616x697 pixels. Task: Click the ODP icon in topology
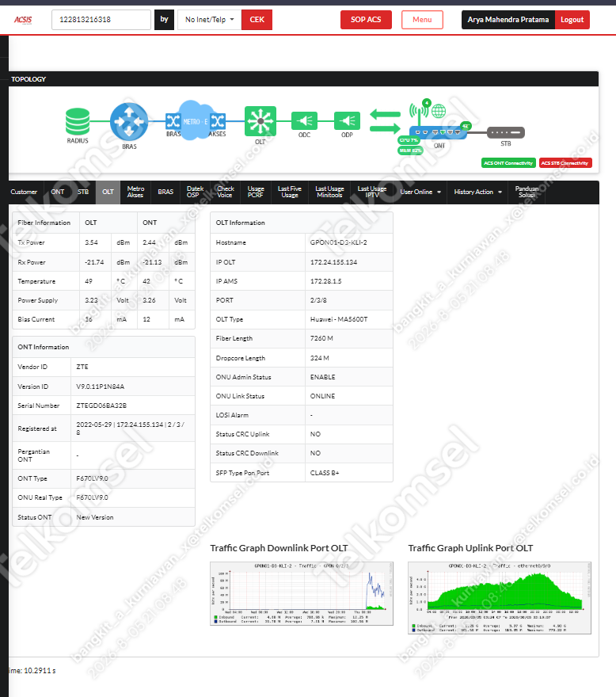click(347, 120)
